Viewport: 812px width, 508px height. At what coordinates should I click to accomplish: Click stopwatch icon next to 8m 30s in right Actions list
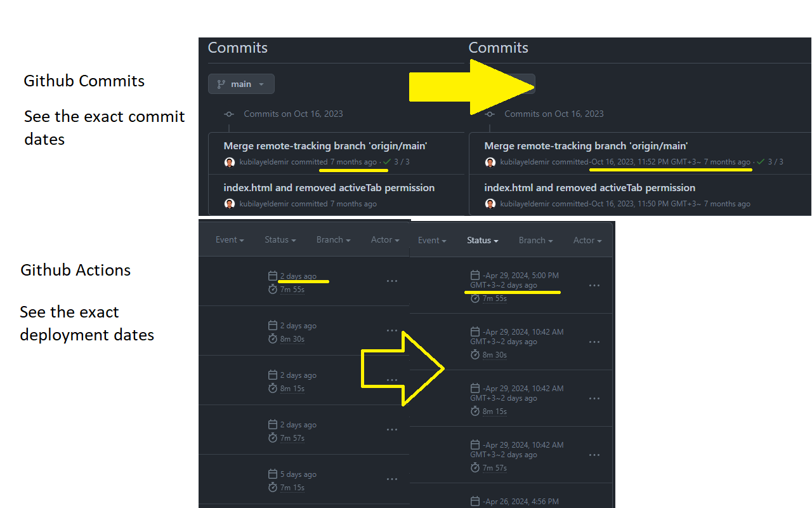pyautogui.click(x=475, y=355)
